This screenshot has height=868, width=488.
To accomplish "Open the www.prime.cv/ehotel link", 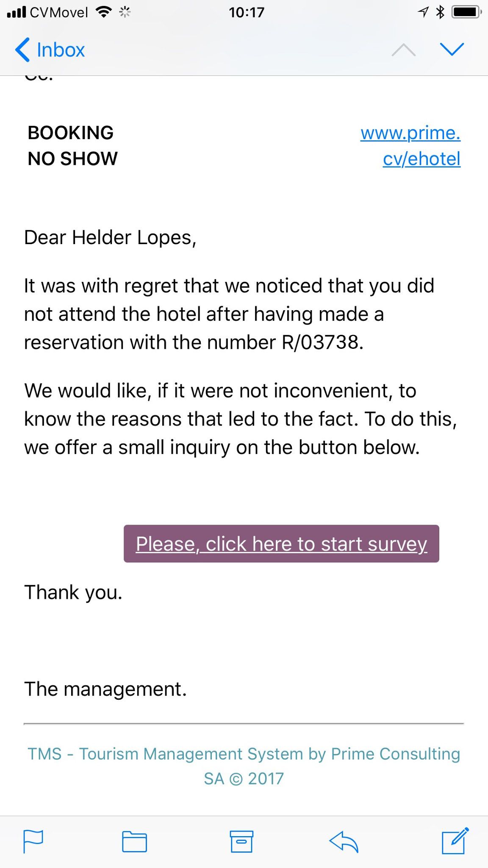I will pos(410,146).
